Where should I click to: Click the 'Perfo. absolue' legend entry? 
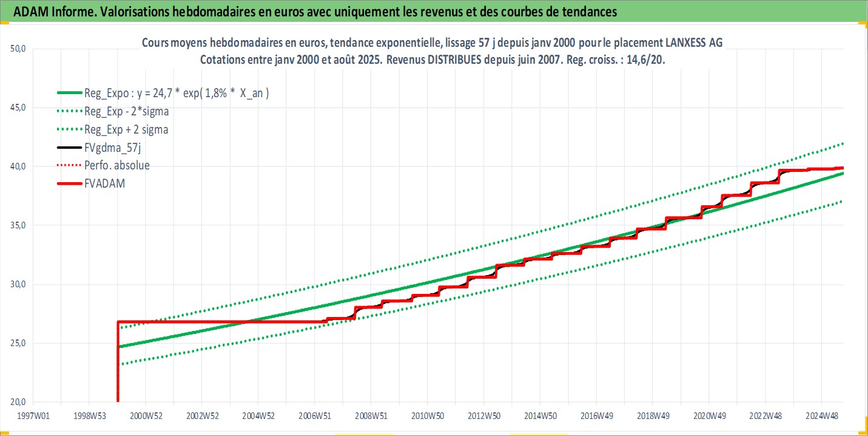103,166
